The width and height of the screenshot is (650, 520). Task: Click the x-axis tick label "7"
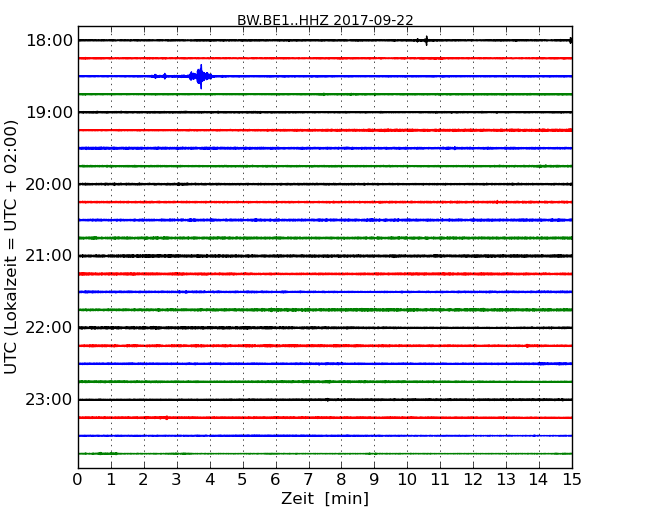308,479
